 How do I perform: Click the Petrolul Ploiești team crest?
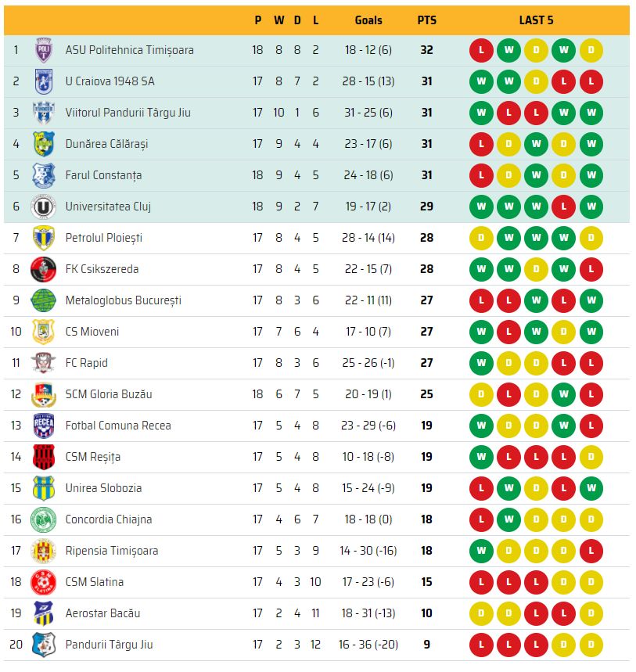point(43,238)
